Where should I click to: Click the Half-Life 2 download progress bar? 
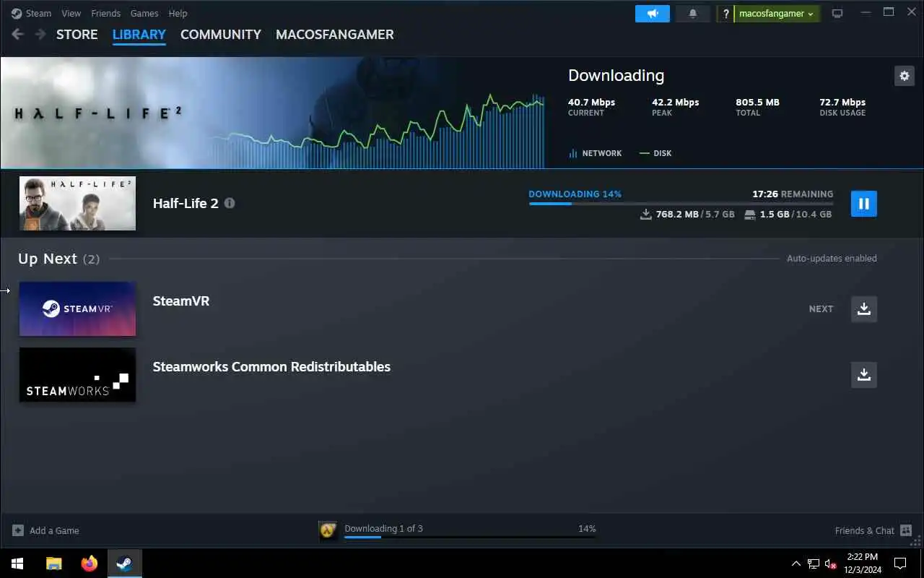681,204
